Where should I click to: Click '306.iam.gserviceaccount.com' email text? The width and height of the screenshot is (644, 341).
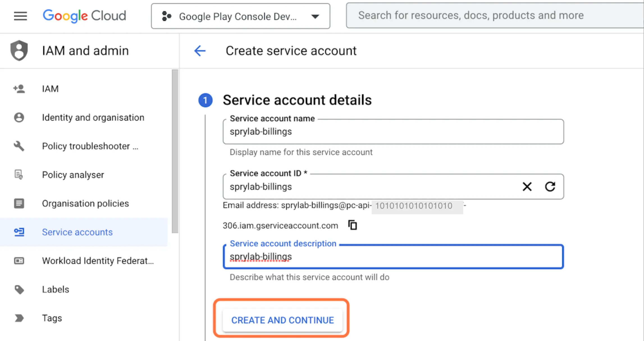coord(280,225)
